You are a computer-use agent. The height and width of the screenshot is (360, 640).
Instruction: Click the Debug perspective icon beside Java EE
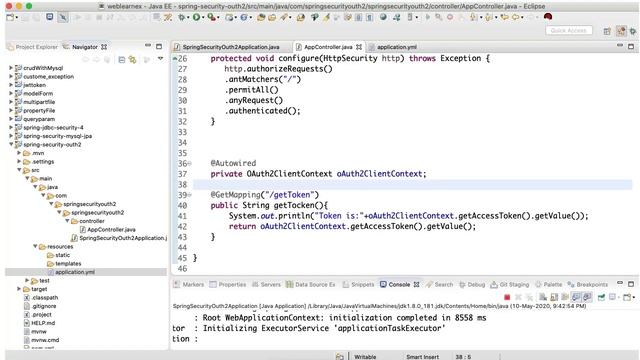pos(633,31)
